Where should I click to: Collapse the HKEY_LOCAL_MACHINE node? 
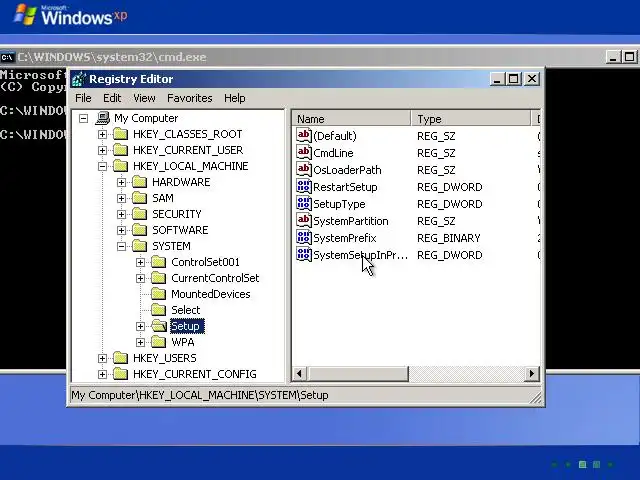pos(102,166)
